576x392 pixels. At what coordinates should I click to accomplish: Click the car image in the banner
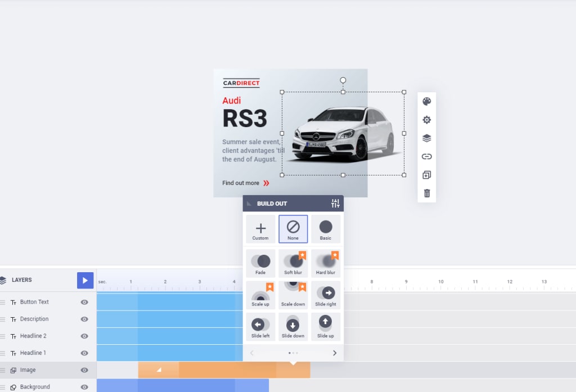tap(343, 134)
